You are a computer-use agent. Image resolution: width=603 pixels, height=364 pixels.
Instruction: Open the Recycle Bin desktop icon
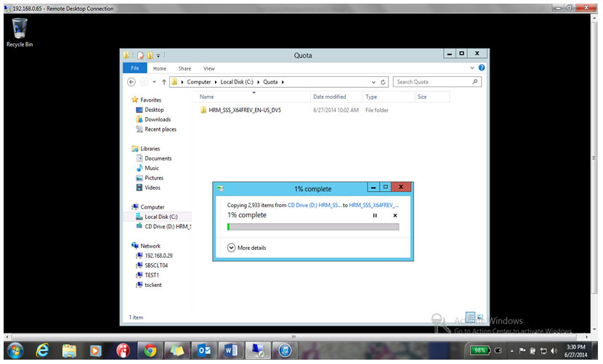tap(19, 33)
